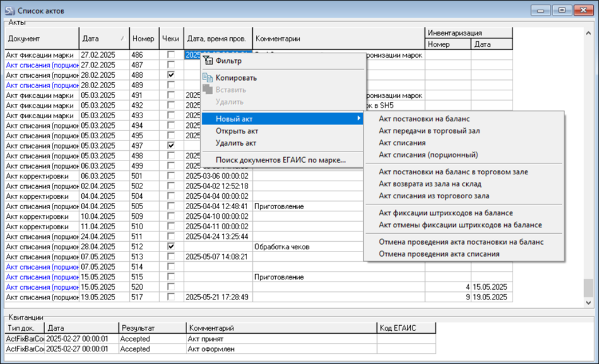Enable the checkbox for act number 520
Image resolution: width=599 pixels, height=364 pixels.
(x=170, y=287)
